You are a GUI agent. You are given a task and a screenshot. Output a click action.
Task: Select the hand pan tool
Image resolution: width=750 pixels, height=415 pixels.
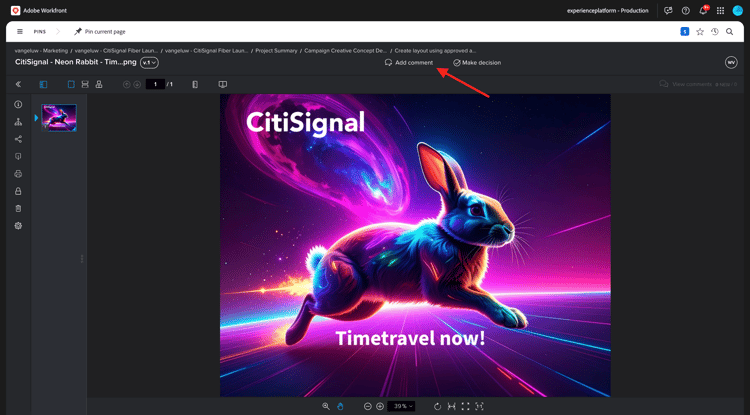tap(340, 406)
